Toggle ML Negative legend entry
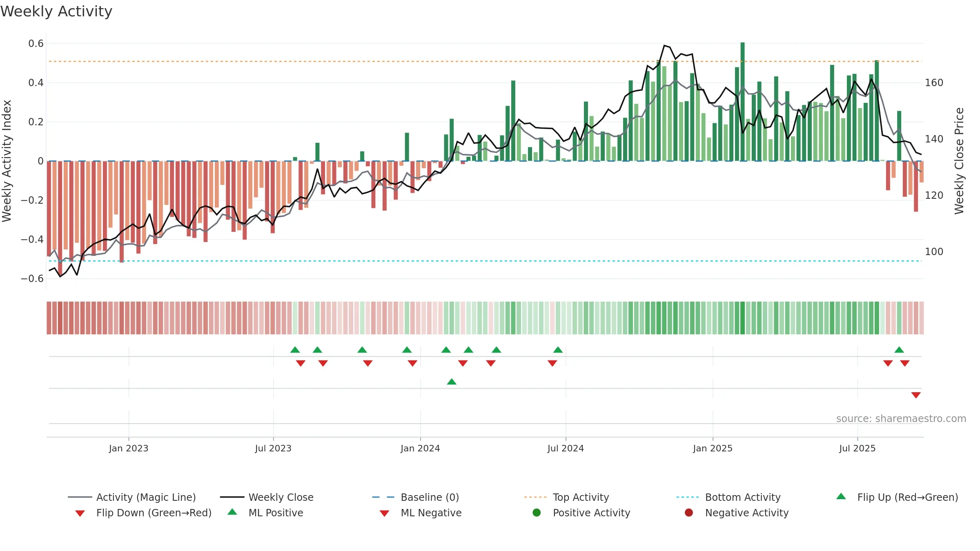The width and height of the screenshot is (980, 551). click(420, 513)
